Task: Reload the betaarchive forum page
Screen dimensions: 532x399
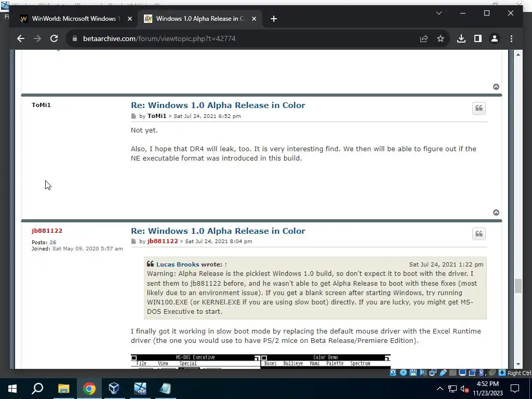Action: [x=54, y=38]
